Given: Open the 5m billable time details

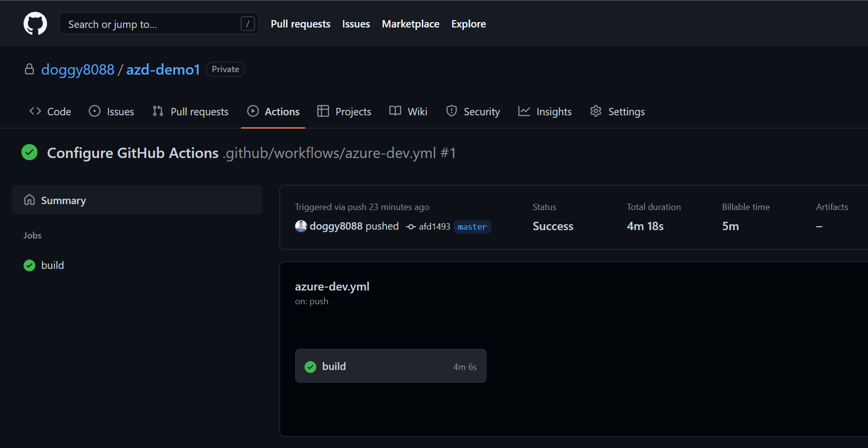Looking at the screenshot, I should pos(730,226).
